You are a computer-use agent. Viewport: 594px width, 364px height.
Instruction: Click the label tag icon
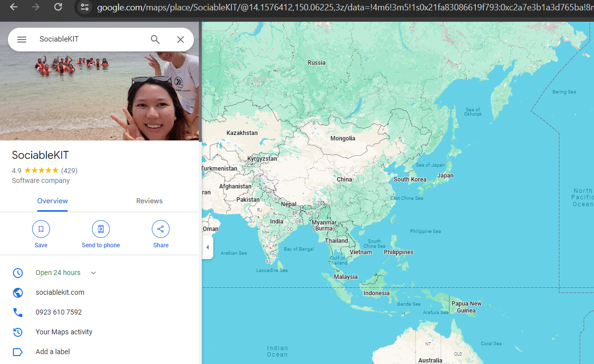(x=18, y=352)
